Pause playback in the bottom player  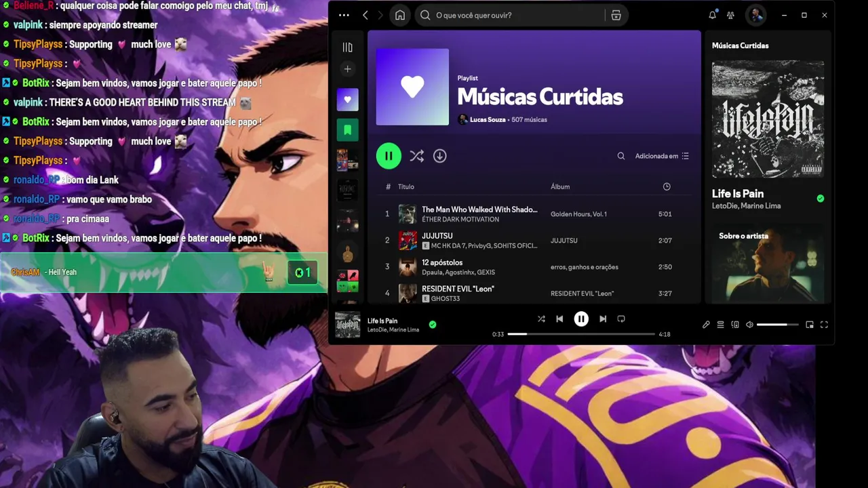click(581, 319)
